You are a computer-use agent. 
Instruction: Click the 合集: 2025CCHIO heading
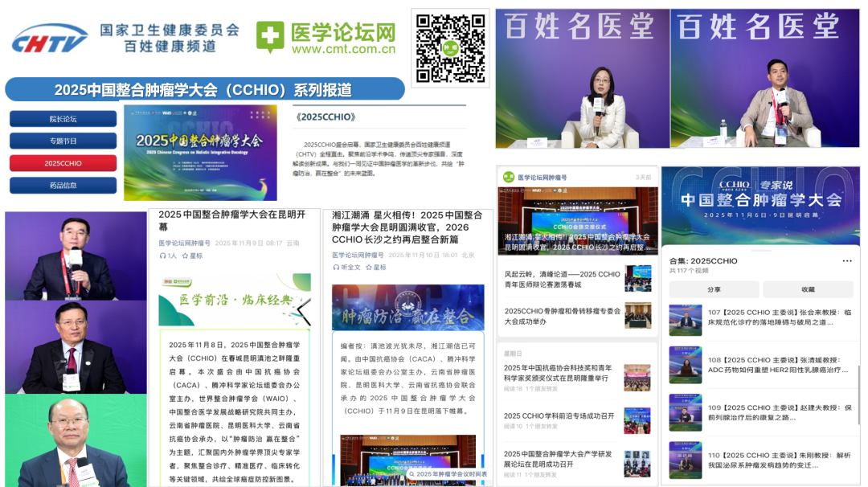pyautogui.click(x=703, y=260)
